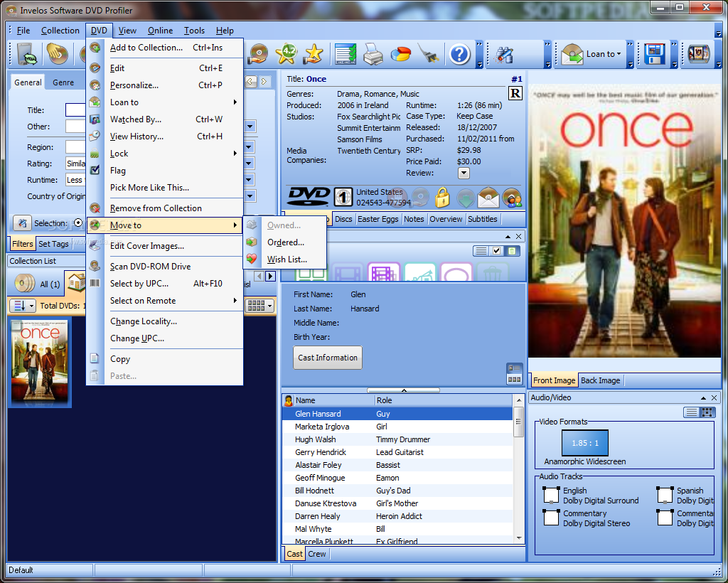The height and width of the screenshot is (583, 728).
Task: Open the Loan to dropdown in toolbar
Action: click(604, 54)
